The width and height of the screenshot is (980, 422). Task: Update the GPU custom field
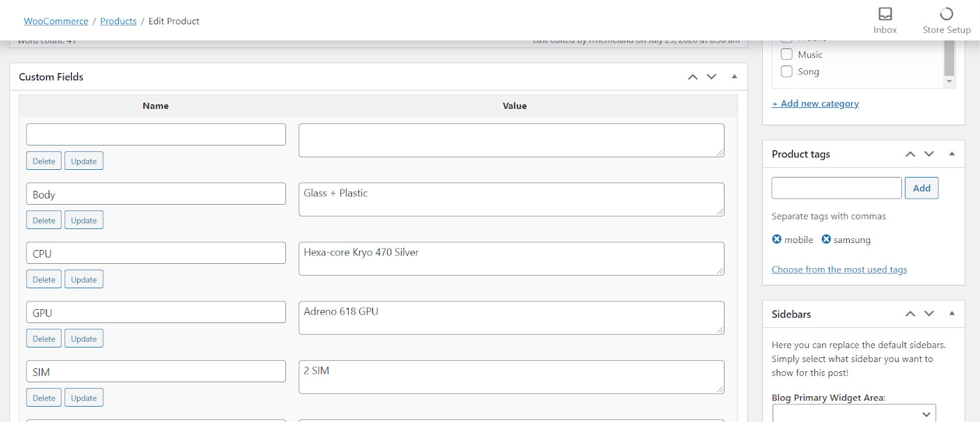[84, 338]
